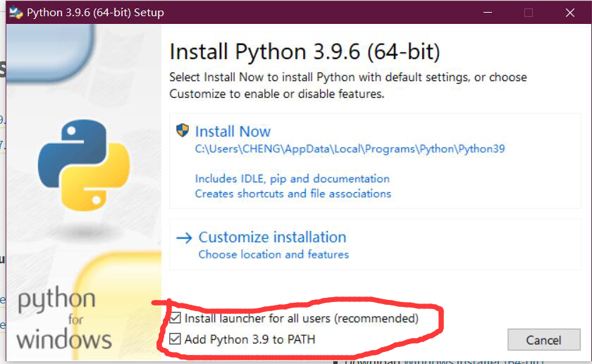This screenshot has height=364, width=592.
Task: Click 'Choose location and features' text
Action: 273,255
